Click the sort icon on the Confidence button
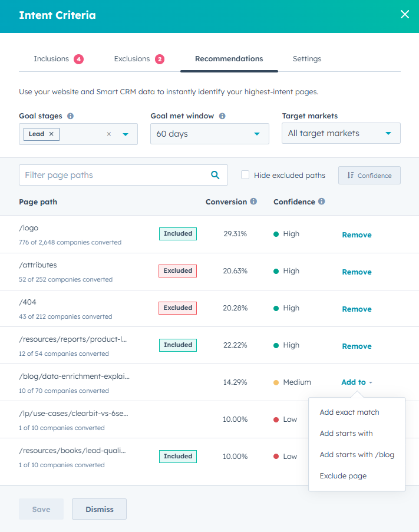 click(x=352, y=175)
